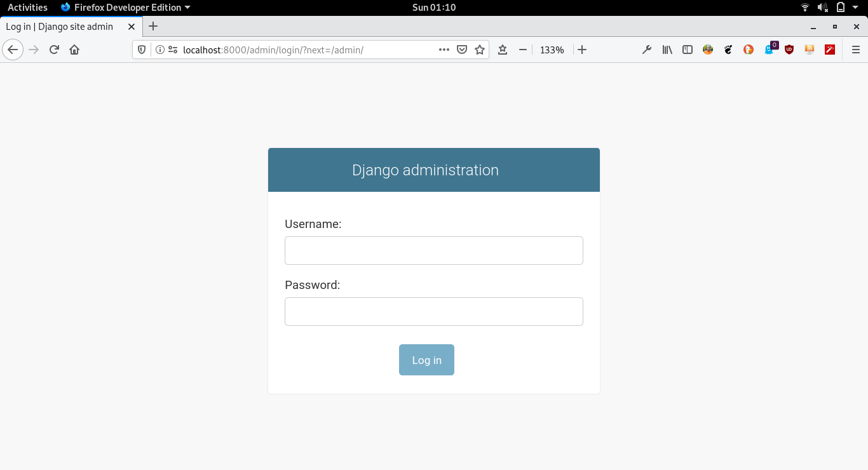Reset zoom level showing 133%
The width and height of the screenshot is (868, 470).
(552, 50)
